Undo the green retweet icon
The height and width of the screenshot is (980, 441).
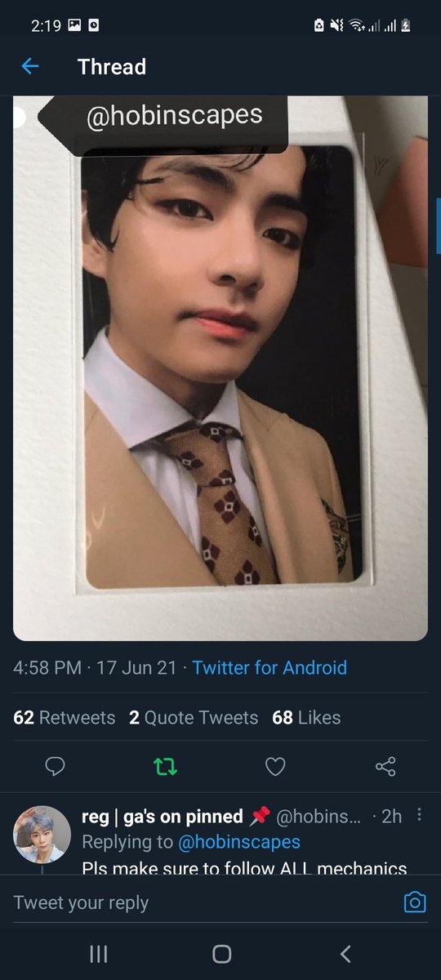166,766
